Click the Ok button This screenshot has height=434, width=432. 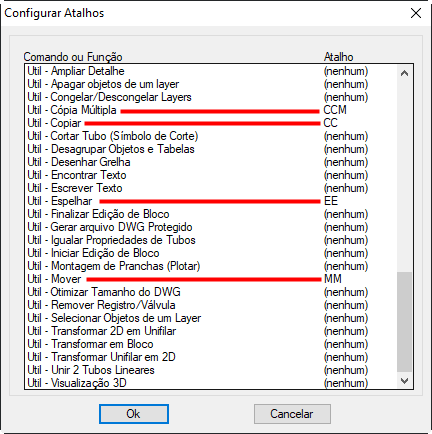(134, 414)
